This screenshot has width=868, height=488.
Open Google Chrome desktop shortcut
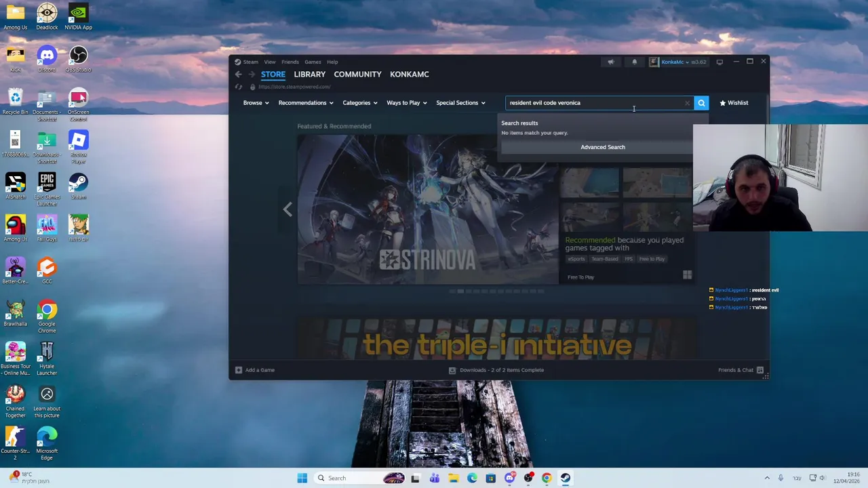[x=47, y=317]
